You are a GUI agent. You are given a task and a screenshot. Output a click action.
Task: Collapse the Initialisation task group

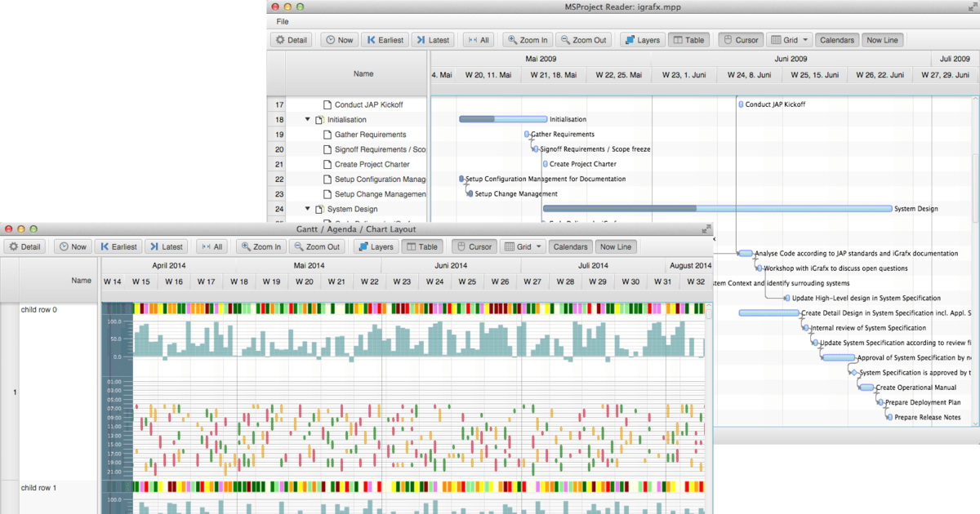click(306, 119)
